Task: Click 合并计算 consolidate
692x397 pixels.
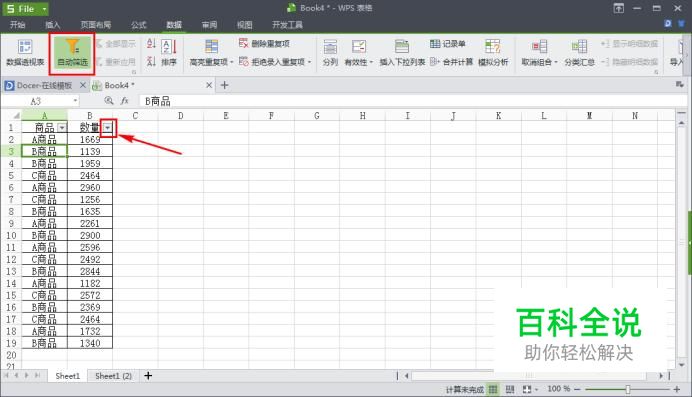Action: 451,62
